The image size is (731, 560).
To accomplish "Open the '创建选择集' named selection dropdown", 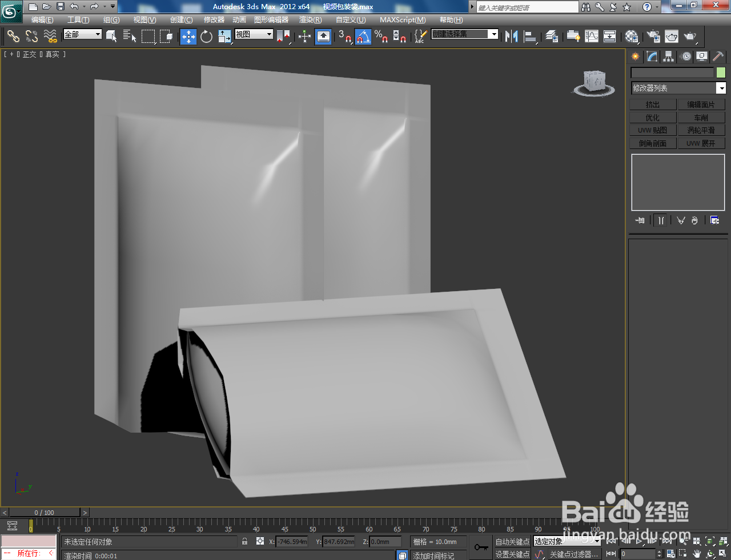I will [465, 34].
